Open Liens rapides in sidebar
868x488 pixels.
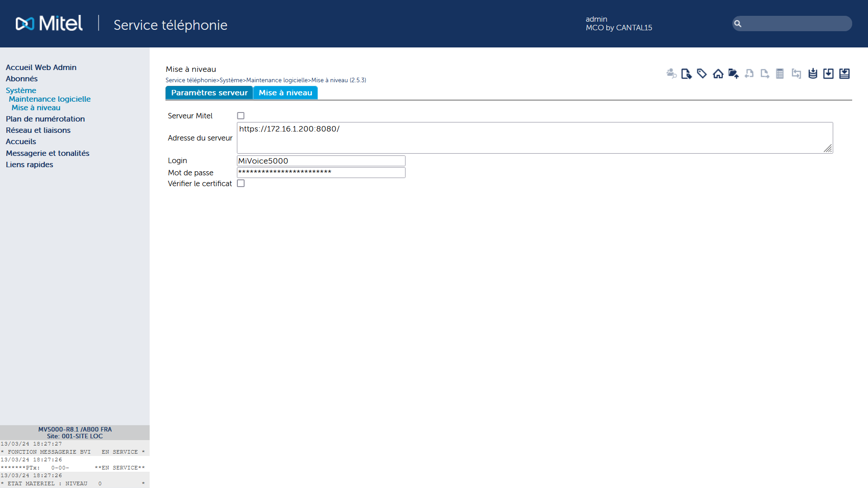[29, 164]
